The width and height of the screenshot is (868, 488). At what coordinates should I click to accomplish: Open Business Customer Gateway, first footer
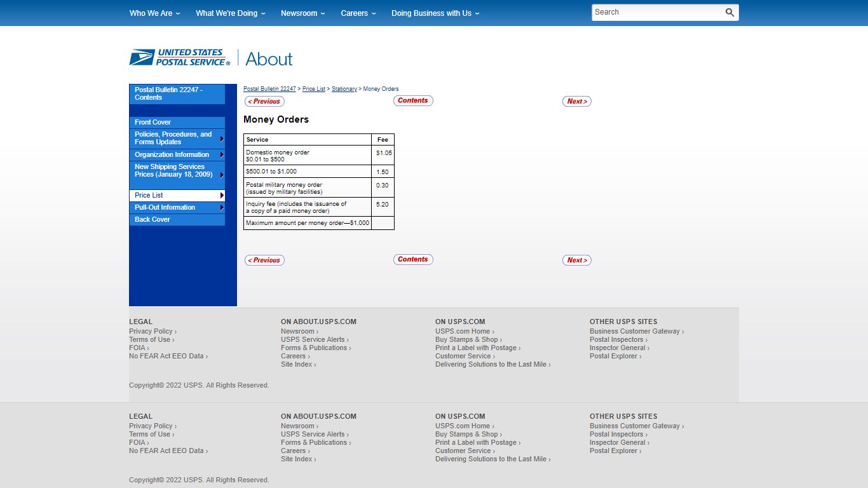[637, 331]
